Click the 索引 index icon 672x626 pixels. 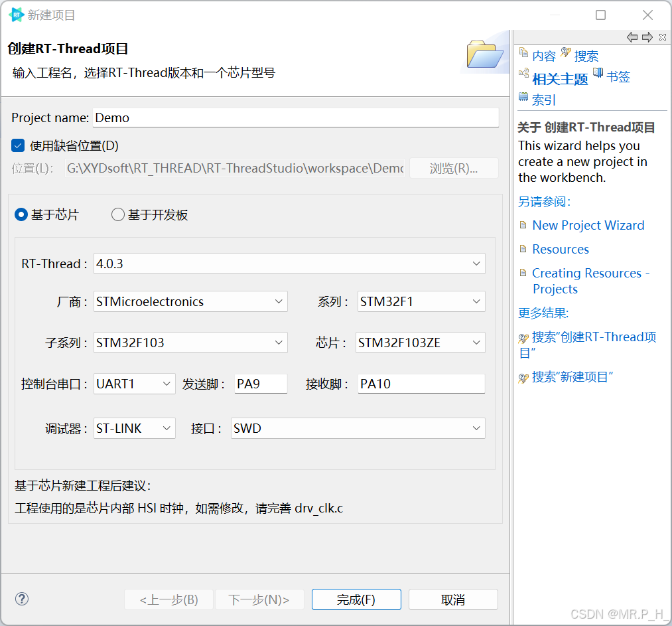[523, 96]
